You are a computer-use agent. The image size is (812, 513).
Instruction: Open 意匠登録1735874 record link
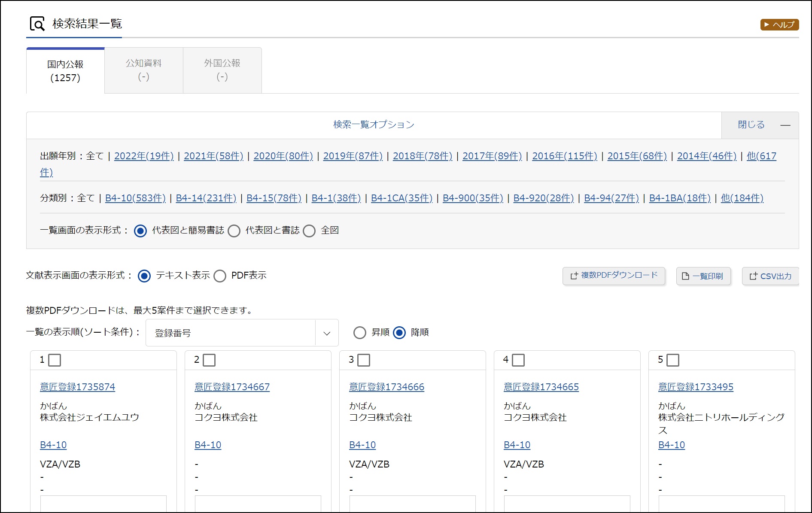tap(77, 387)
